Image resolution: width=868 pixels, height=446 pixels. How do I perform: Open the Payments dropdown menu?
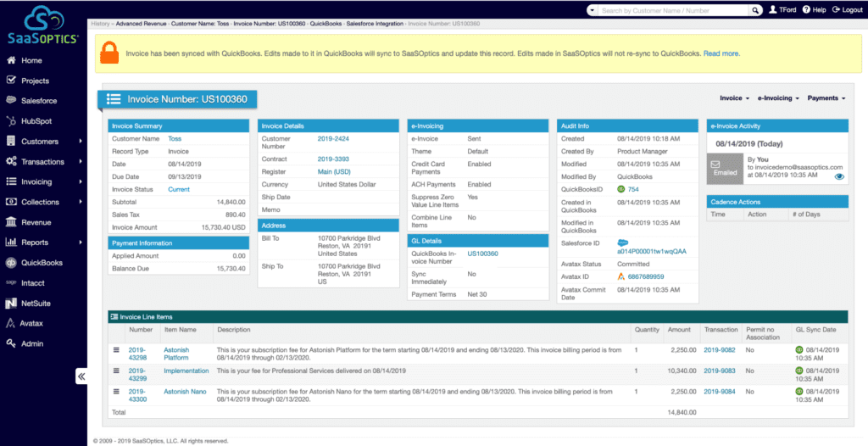pyautogui.click(x=826, y=98)
